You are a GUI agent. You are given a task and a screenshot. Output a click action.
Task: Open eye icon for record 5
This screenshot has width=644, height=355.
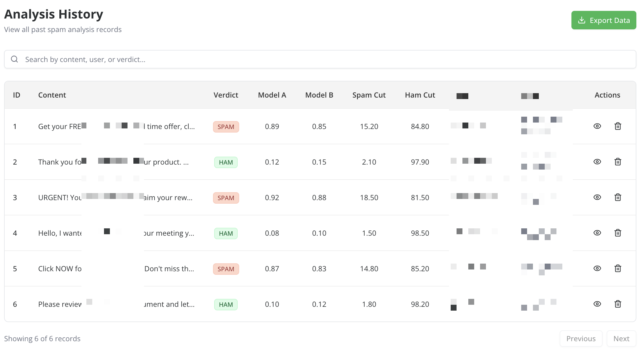coord(597,269)
